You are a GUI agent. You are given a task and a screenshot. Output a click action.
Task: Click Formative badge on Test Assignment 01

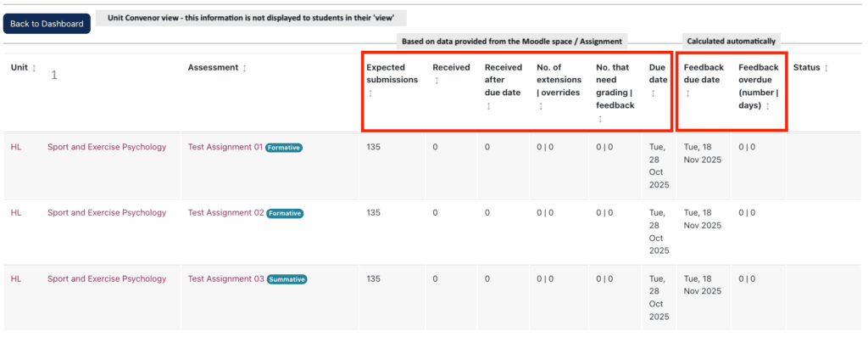pos(284,148)
